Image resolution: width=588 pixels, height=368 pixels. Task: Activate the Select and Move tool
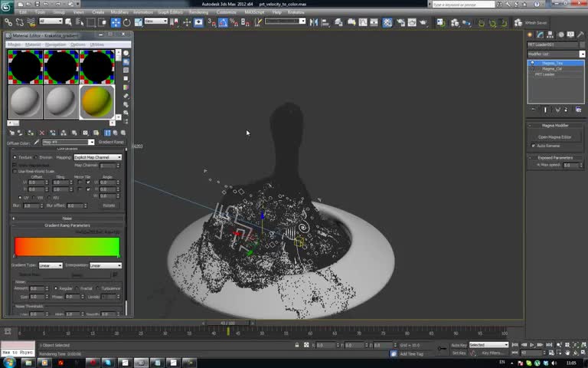pos(116,22)
